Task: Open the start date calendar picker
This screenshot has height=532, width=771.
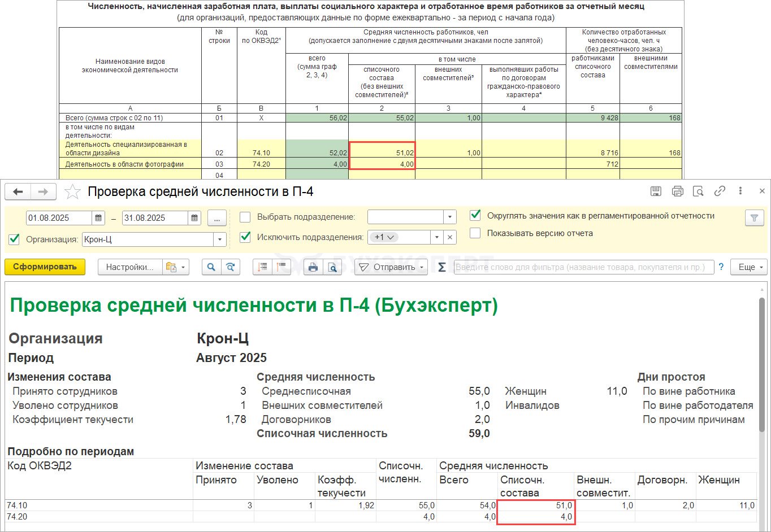Action: point(98,218)
